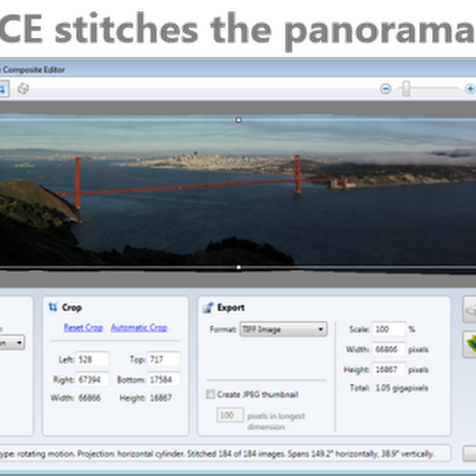Select the 3D cube rotate tool

(x=23, y=89)
